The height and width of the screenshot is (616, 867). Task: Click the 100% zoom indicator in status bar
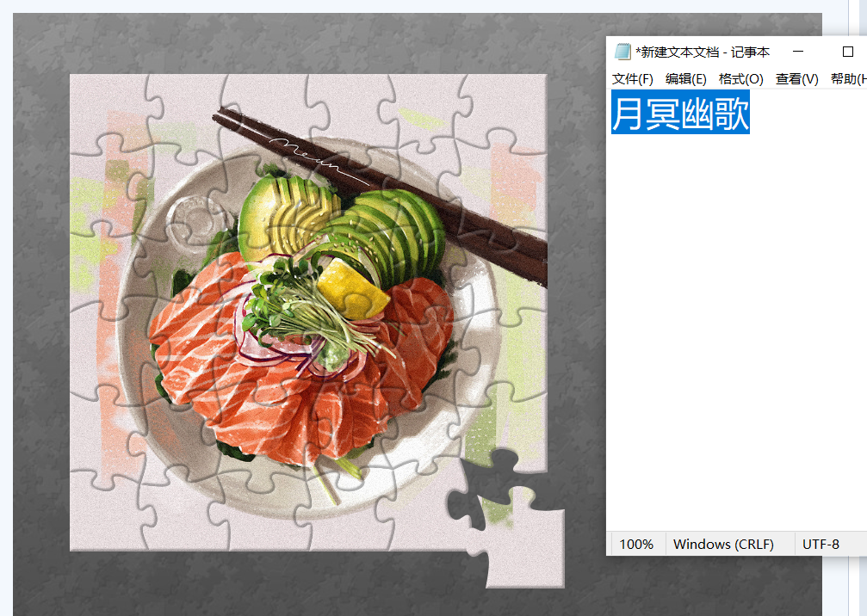(636, 545)
